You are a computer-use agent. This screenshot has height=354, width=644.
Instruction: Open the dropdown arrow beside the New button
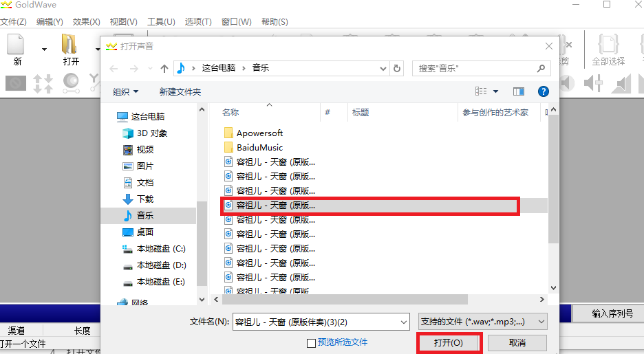pyautogui.click(x=44, y=49)
